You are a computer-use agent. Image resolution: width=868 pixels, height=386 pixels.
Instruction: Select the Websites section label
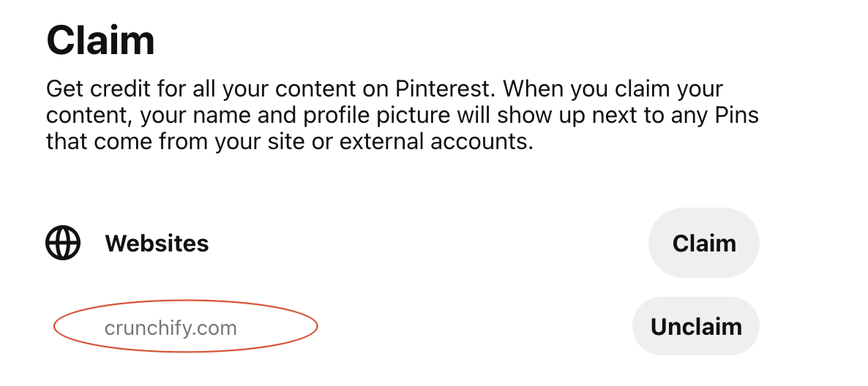point(157,243)
